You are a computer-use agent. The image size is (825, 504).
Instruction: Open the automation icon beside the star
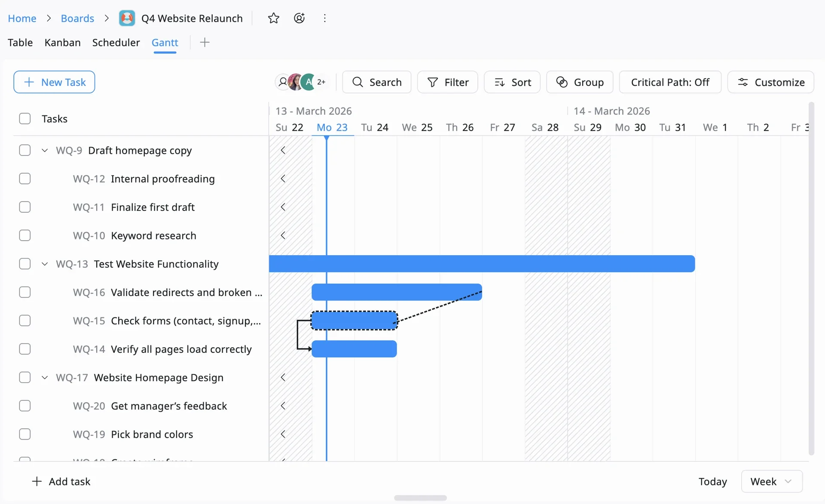pos(299,18)
